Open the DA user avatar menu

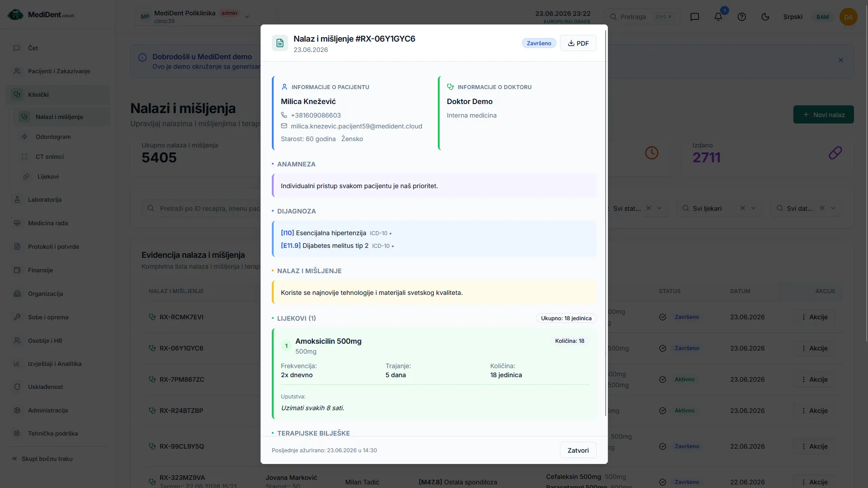click(849, 17)
